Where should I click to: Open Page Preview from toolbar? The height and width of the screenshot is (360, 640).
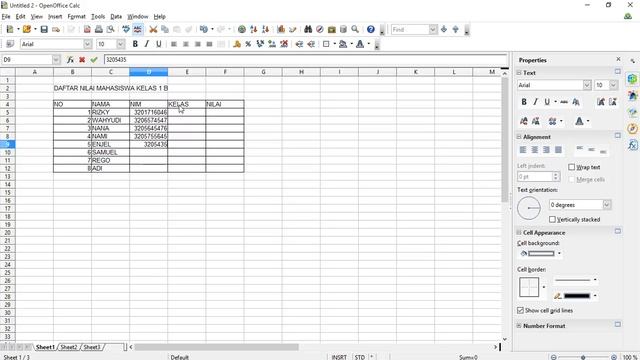(111, 29)
